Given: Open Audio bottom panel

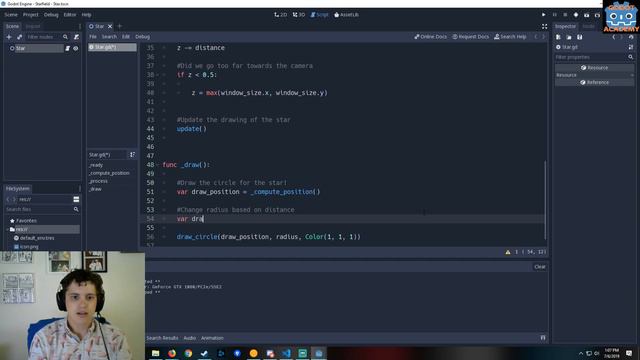Looking at the screenshot, I should (x=189, y=338).
